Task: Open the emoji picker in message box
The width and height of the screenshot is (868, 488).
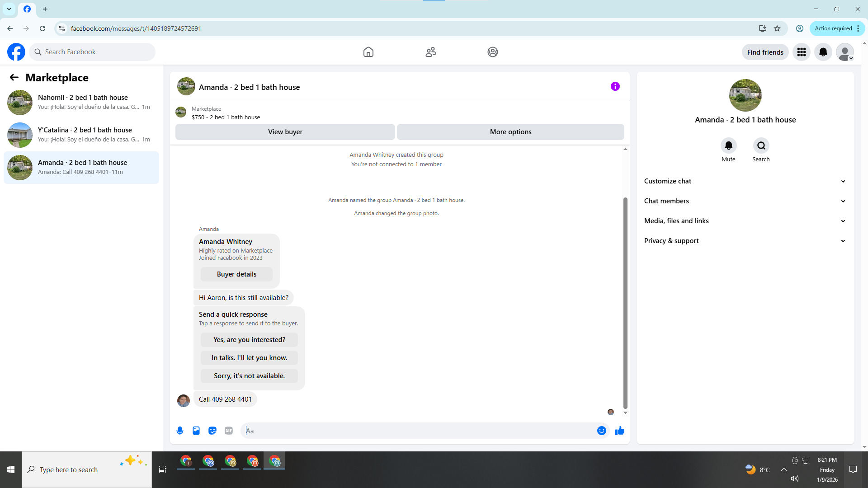Action: pyautogui.click(x=601, y=431)
